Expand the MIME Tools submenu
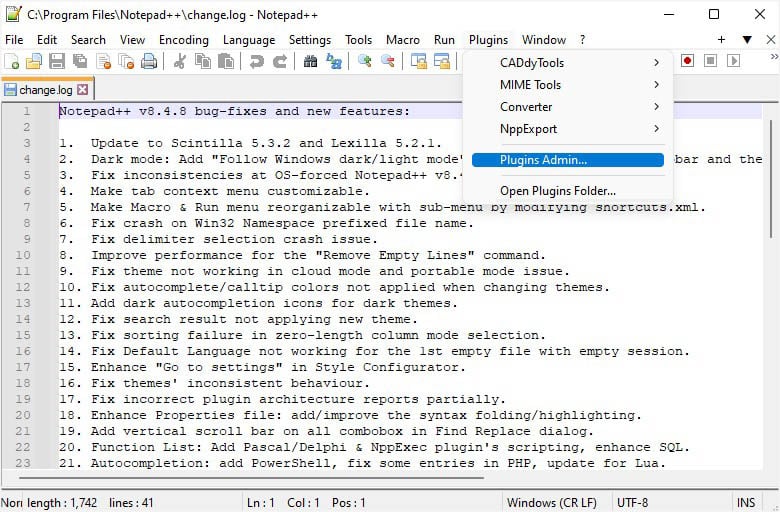The width and height of the screenshot is (780, 512). [568, 85]
